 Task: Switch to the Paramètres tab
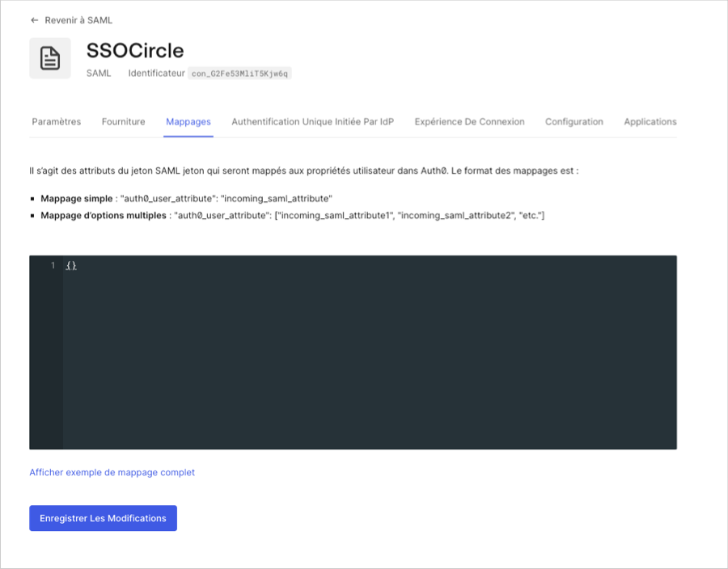56,121
